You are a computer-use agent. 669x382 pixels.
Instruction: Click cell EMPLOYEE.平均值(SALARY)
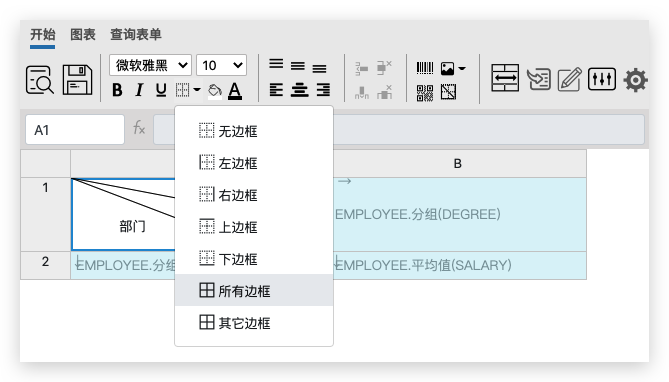(460, 265)
